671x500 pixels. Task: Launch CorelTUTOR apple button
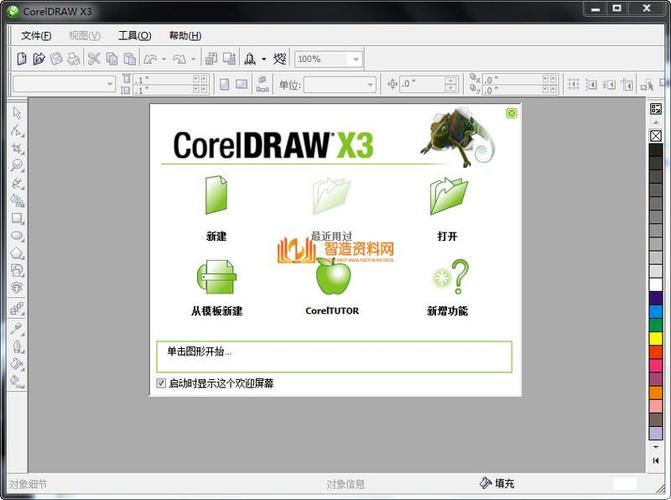pos(332,288)
